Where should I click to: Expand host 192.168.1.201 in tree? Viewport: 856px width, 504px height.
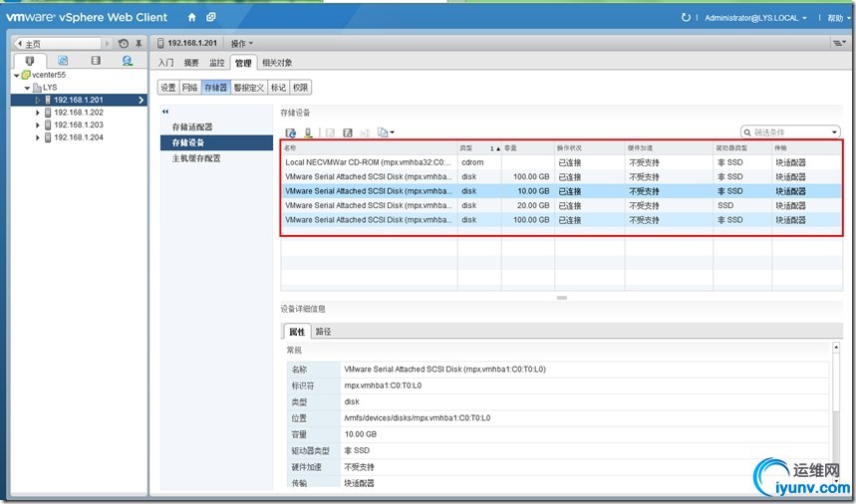38,101
